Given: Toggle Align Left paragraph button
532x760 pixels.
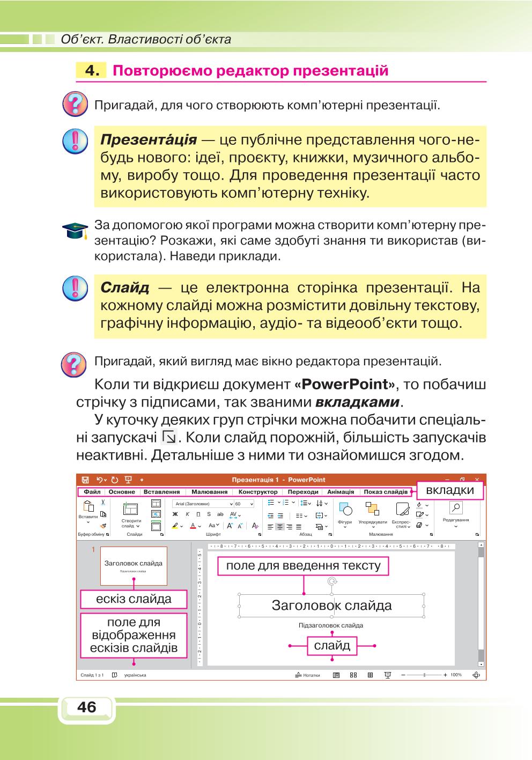Looking at the screenshot, I should 270,527.
